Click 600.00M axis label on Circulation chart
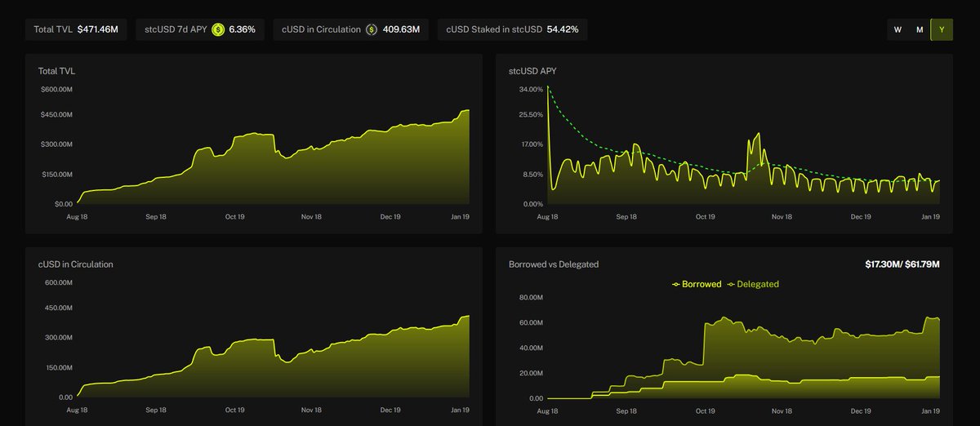This screenshot has height=426, width=980. coord(60,282)
